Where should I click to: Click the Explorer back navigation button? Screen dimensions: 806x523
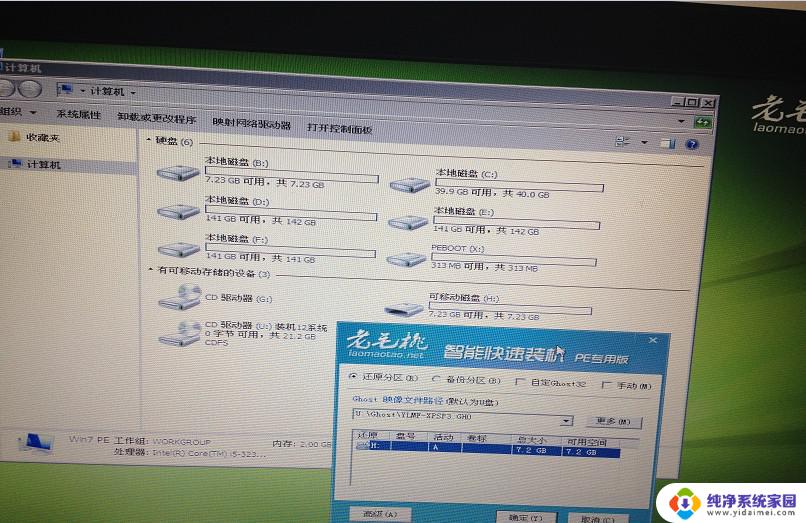pyautogui.click(x=6, y=88)
